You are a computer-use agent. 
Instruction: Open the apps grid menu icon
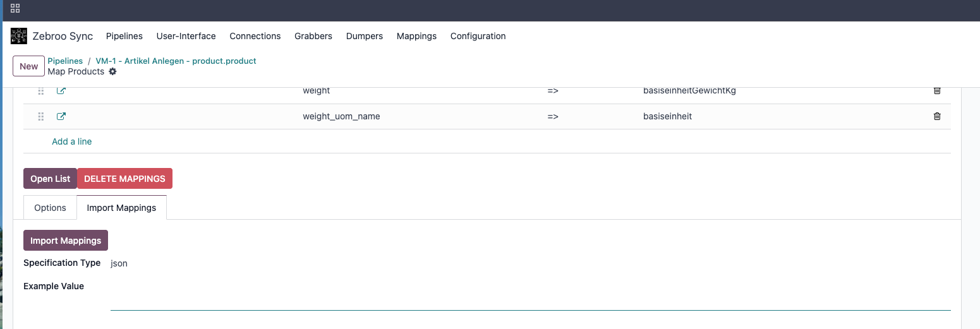pyautogui.click(x=15, y=8)
